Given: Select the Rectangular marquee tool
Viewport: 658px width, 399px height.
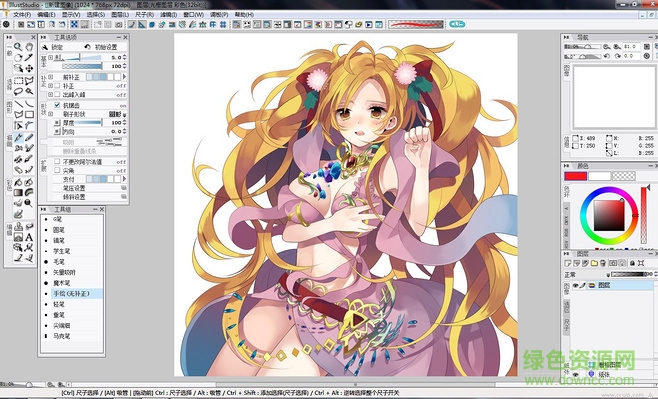Looking at the screenshot, I should tap(18, 81).
